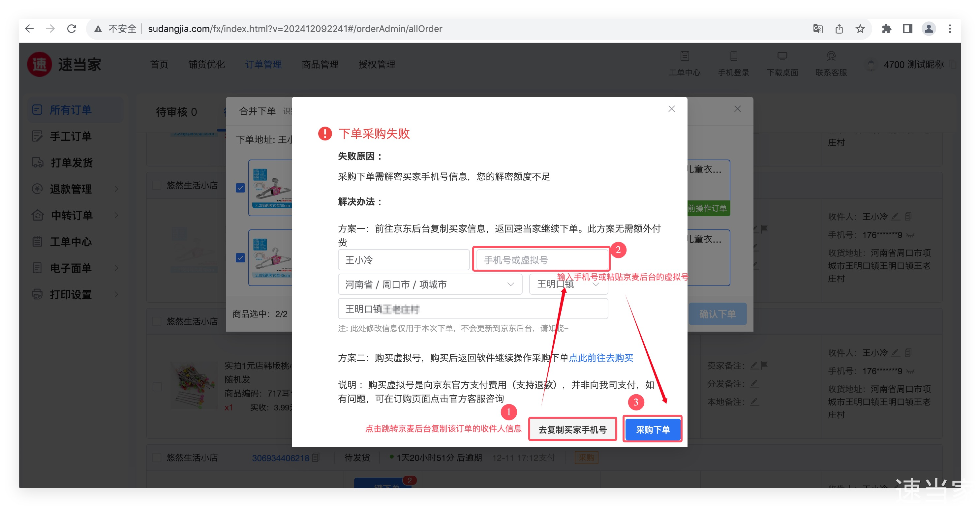Select 手工订单 in the left sidebar
The image size is (980, 507).
click(x=71, y=136)
